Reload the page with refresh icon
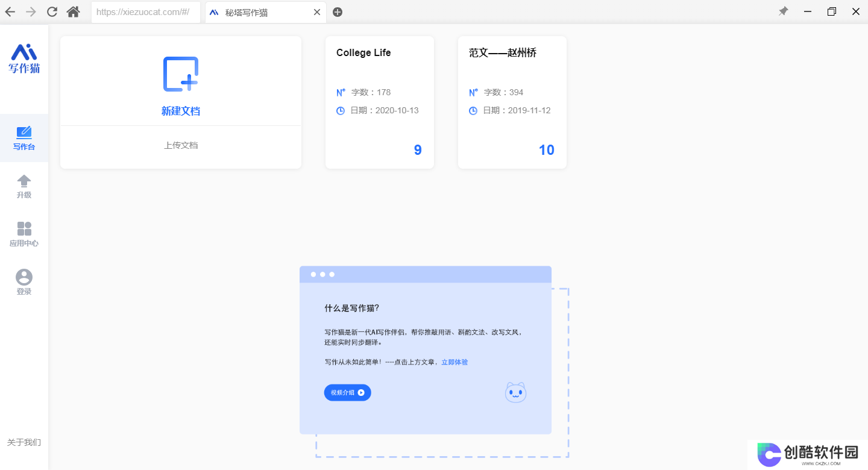 (52, 12)
